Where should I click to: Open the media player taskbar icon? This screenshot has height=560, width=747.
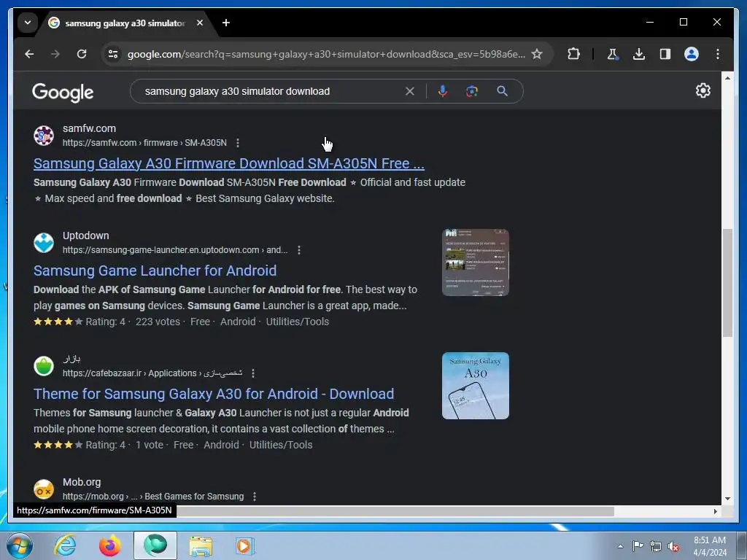(x=245, y=545)
